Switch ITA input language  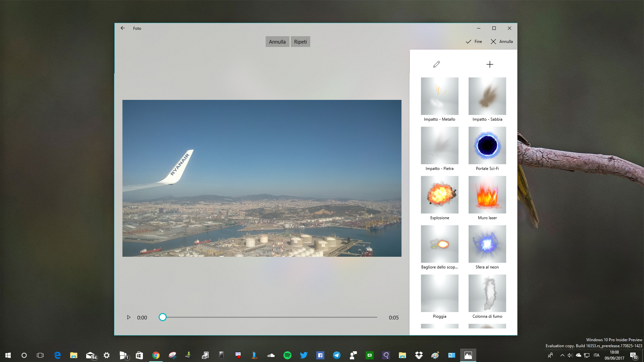596,355
